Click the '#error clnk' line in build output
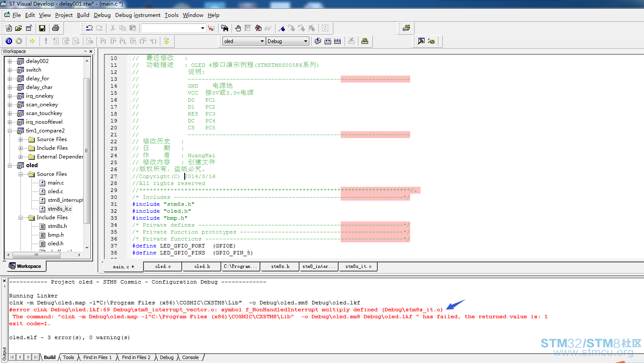This screenshot has height=363, width=644. pos(226,310)
